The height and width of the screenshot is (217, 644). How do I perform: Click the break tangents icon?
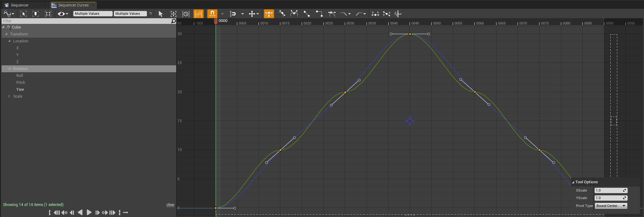tap(294, 14)
